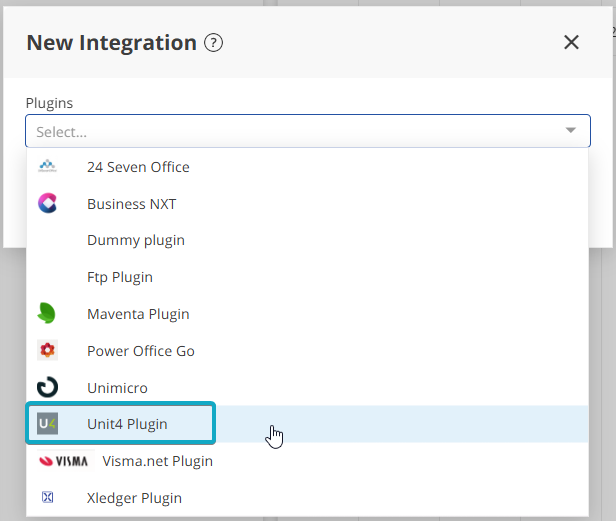Click the Xledger logo icon
Screen dimensions: 616x521
click(x=47, y=498)
